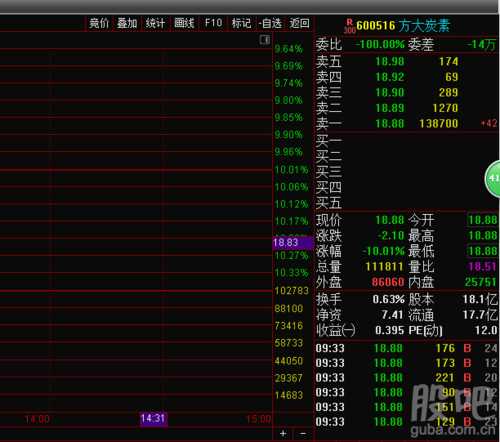Viewport: 500px width, 442px height.
Task: Open the 统计 statistics toolbar item
Action: point(155,23)
